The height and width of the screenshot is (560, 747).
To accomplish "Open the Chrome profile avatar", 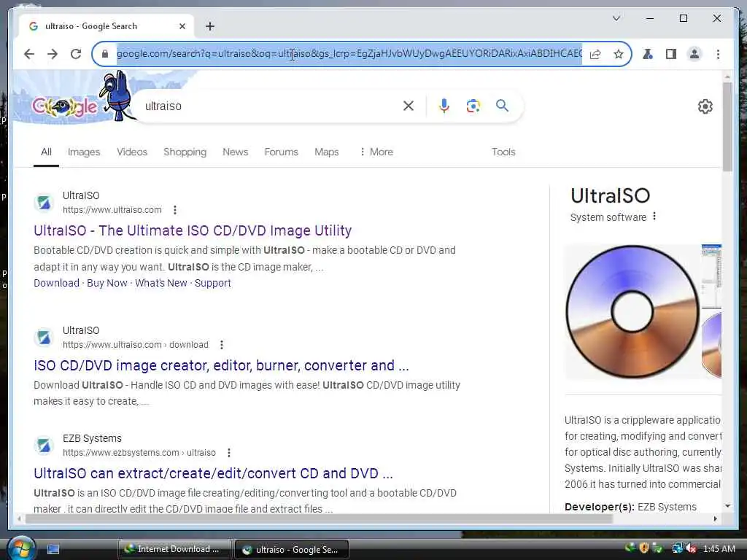I will tap(694, 54).
